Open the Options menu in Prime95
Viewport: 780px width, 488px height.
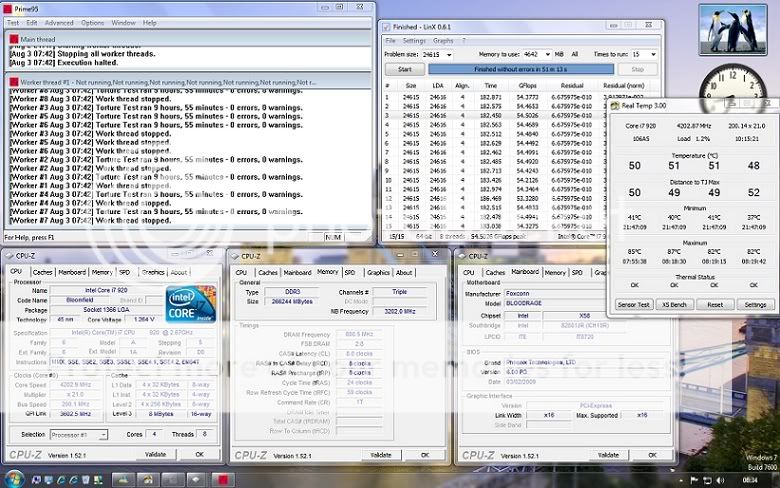pyautogui.click(x=93, y=23)
